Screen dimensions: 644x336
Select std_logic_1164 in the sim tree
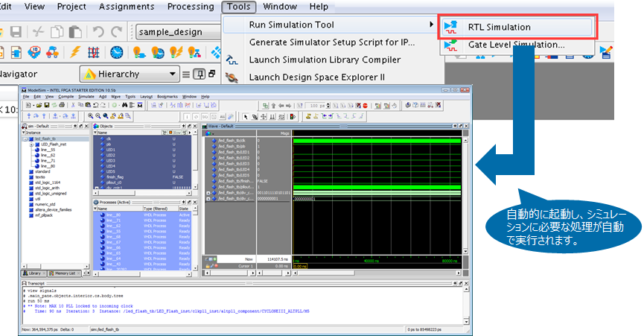48,183
